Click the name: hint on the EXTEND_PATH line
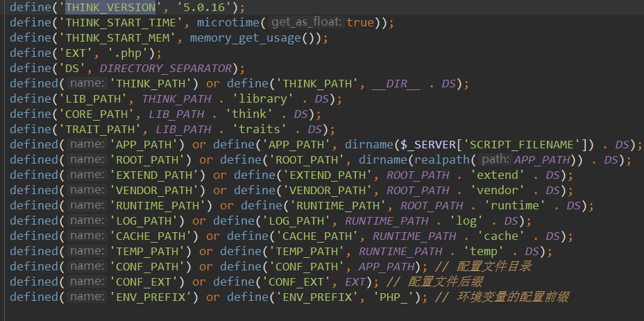Image resolution: width=644 pixels, height=321 pixels. [x=87, y=175]
